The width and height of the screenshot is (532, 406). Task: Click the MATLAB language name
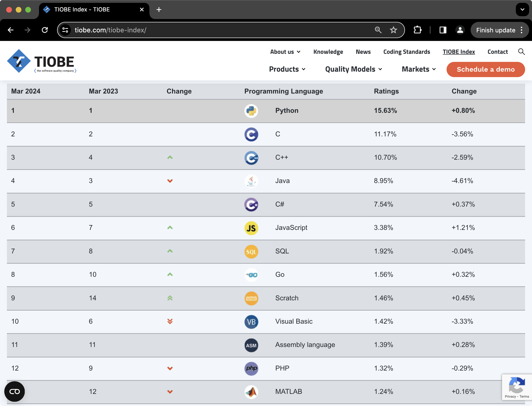(288, 391)
